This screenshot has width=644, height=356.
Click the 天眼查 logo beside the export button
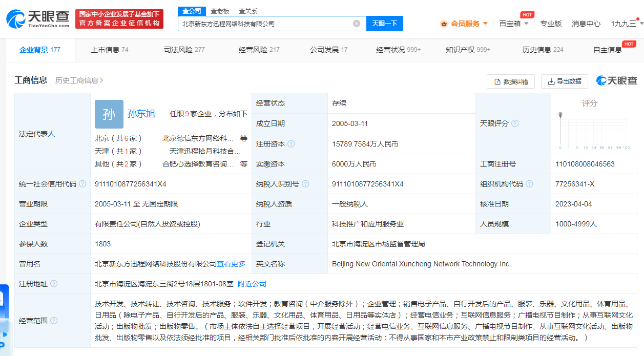click(x=617, y=81)
